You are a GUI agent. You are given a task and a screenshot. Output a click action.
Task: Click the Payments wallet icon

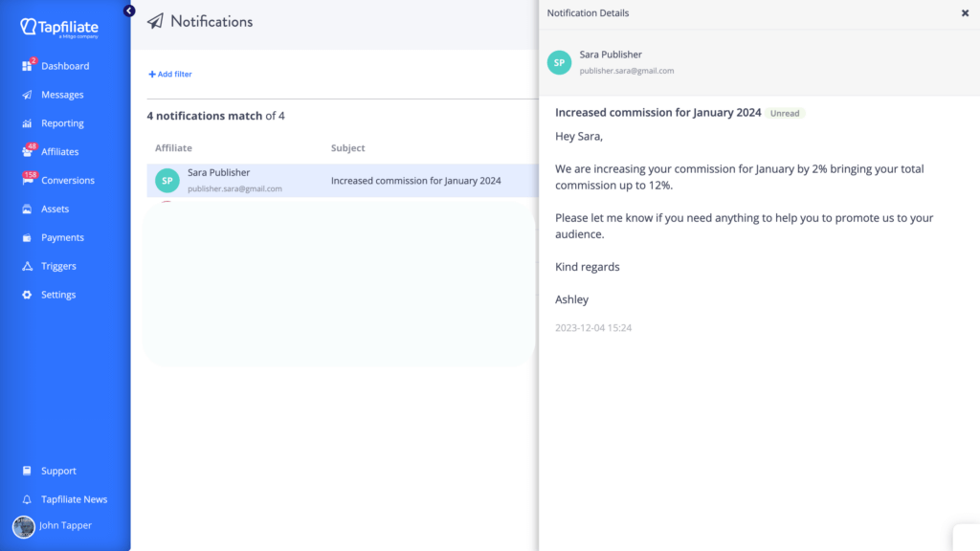point(28,237)
